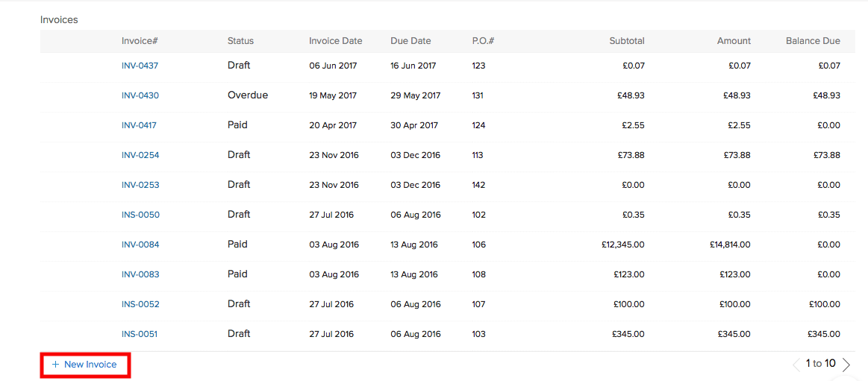Click the Invoice# column header

tap(140, 41)
